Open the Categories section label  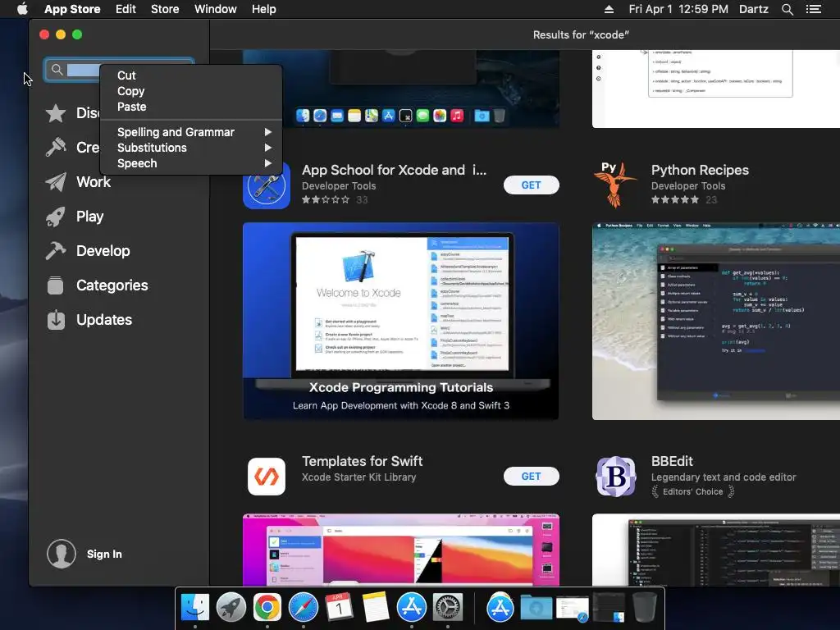(112, 285)
